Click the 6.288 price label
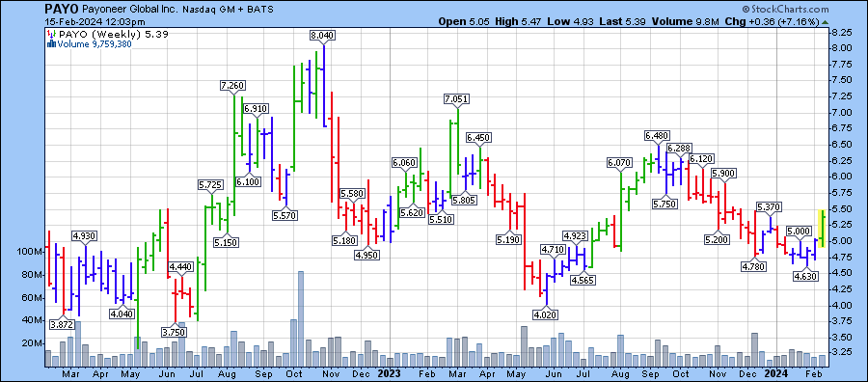Screen dimensions: 868x382 tap(680, 148)
